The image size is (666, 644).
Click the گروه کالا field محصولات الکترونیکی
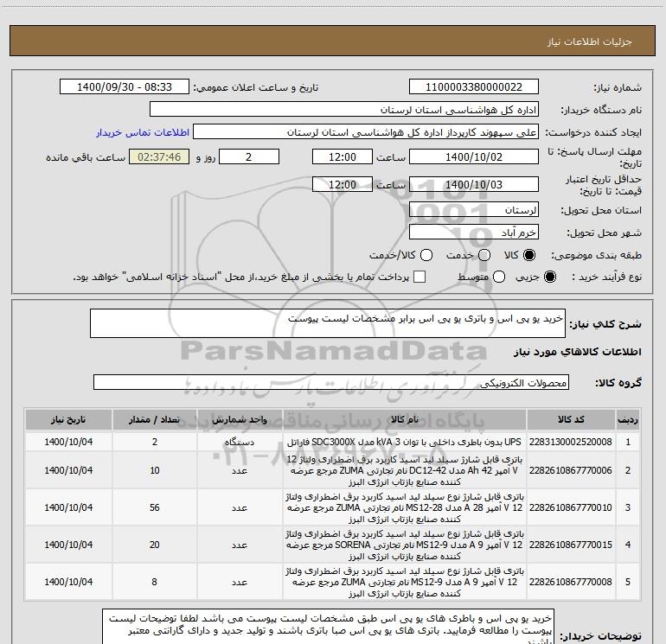pos(331,382)
